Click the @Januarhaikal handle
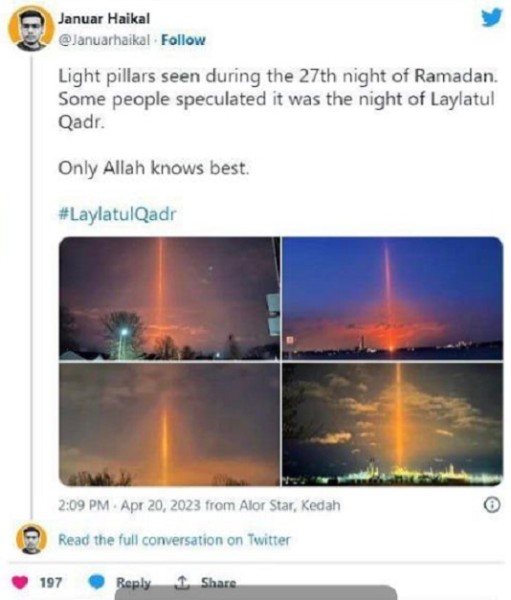511x600 pixels. [104, 40]
